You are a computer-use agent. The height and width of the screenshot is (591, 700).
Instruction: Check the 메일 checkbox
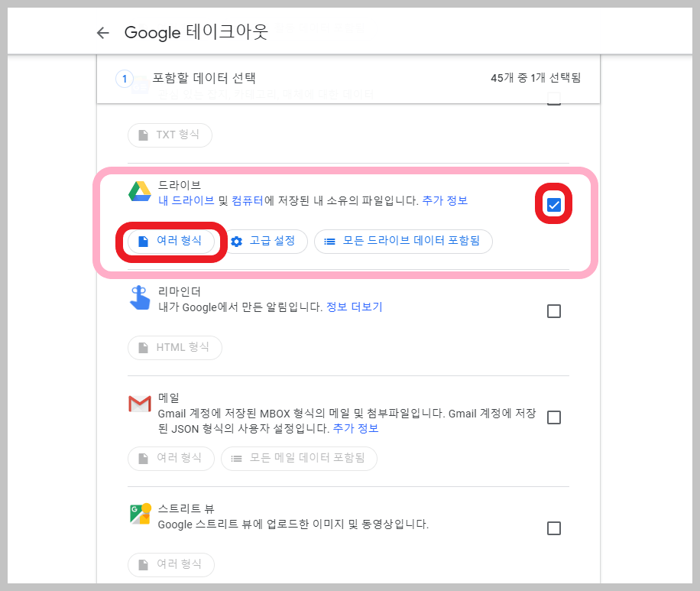pos(553,417)
